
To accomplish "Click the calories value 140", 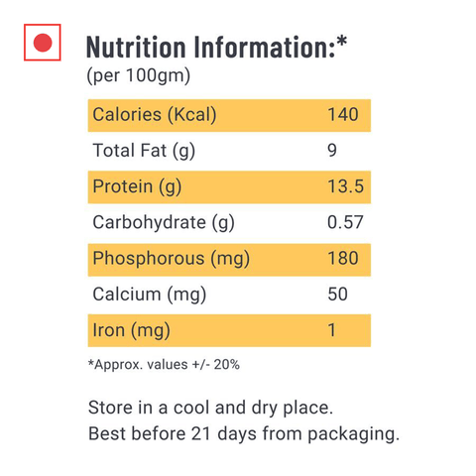I will pyautogui.click(x=343, y=115).
